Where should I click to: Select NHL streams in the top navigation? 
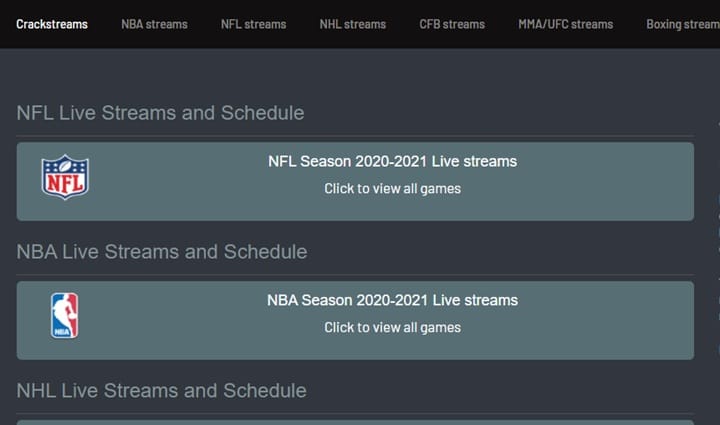pyautogui.click(x=353, y=24)
